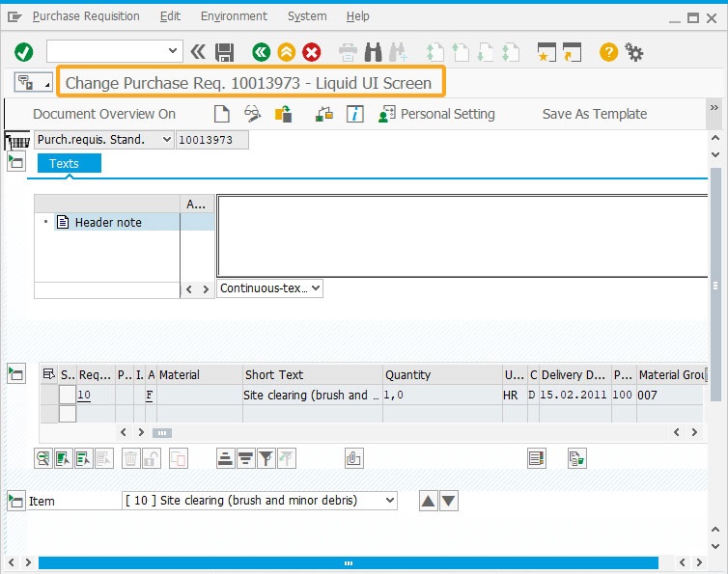Click the red Cancel icon
The width and height of the screenshot is (728, 574).
point(312,52)
